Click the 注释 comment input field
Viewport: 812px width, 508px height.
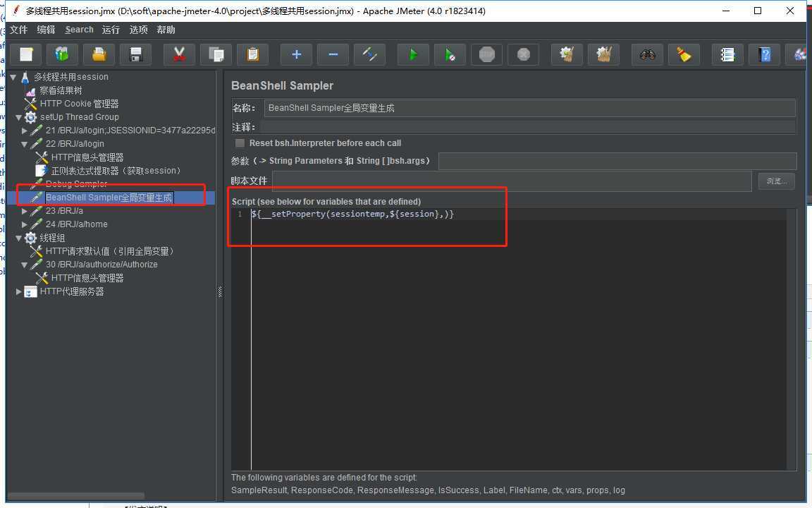coord(528,127)
